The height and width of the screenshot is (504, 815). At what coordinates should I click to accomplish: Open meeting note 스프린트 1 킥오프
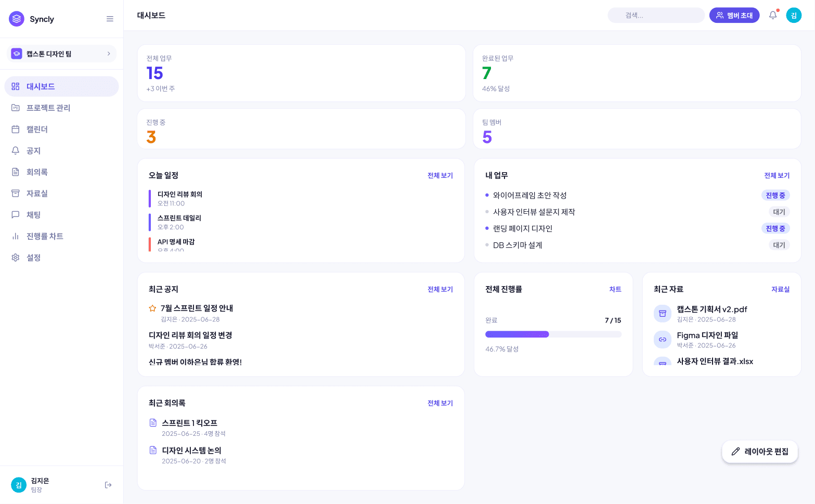pos(189,423)
